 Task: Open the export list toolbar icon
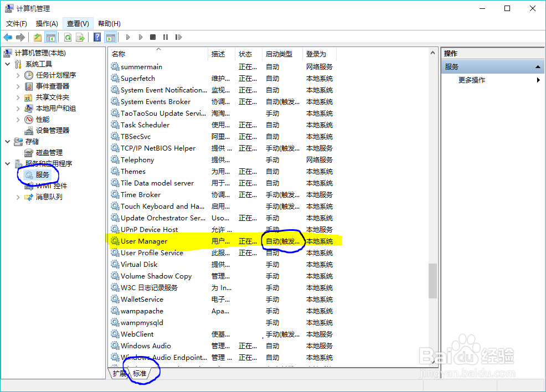(79, 37)
